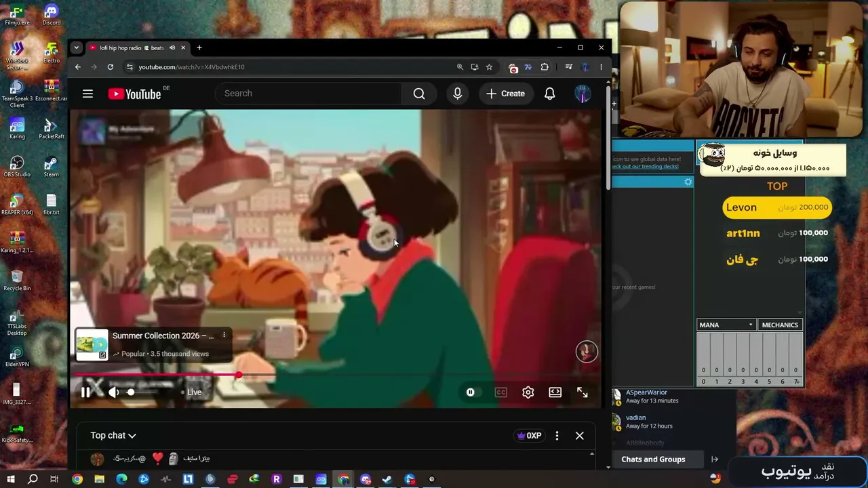Click the video progress bar scrubber
The image size is (868, 488).
239,375
